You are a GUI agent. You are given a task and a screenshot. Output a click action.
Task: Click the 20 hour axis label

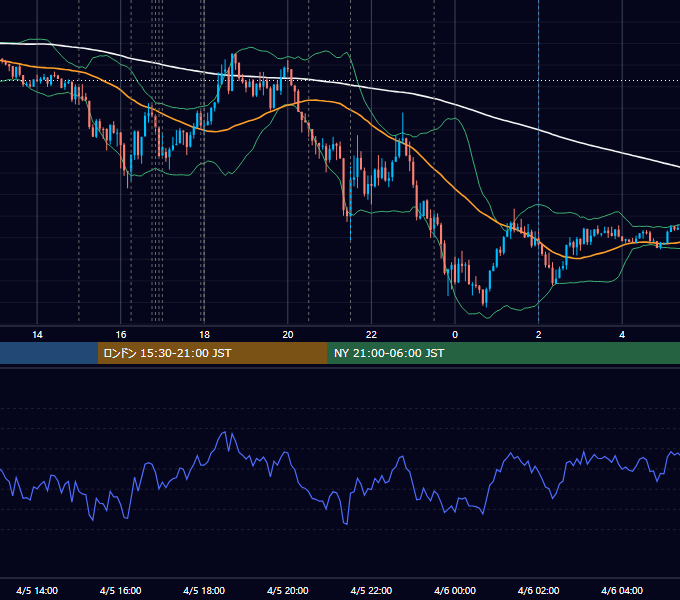coord(288,335)
